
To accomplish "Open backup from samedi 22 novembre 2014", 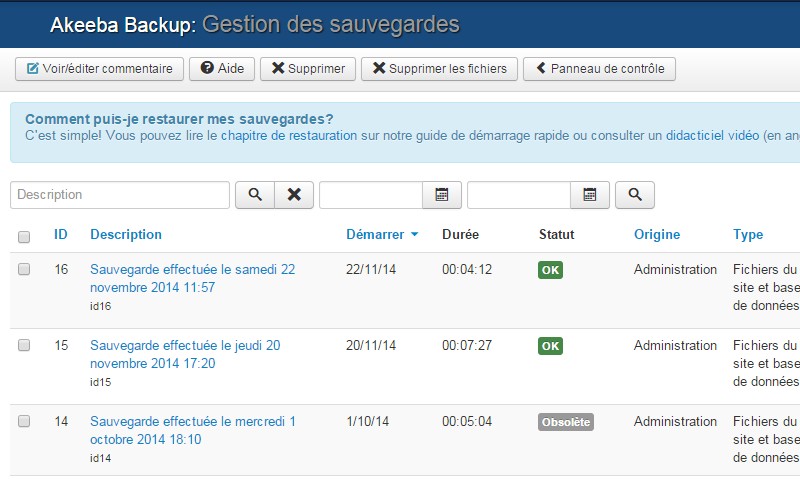I will (192, 278).
